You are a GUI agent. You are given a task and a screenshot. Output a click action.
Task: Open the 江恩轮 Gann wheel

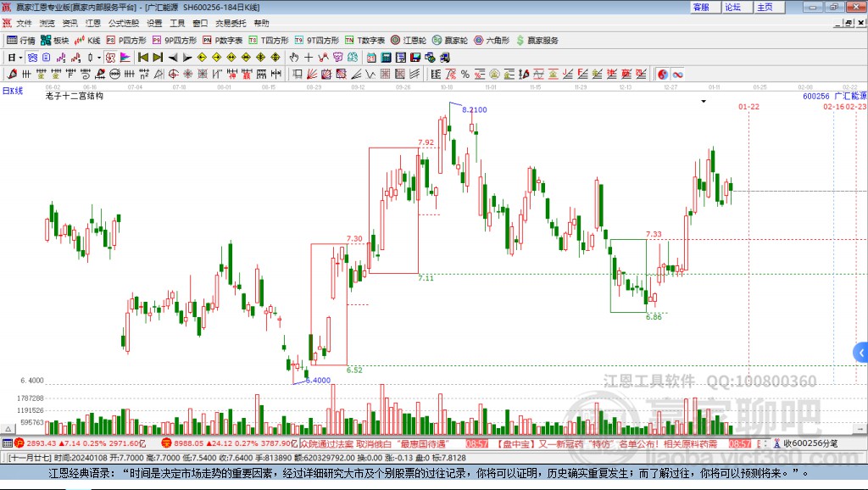(x=409, y=41)
